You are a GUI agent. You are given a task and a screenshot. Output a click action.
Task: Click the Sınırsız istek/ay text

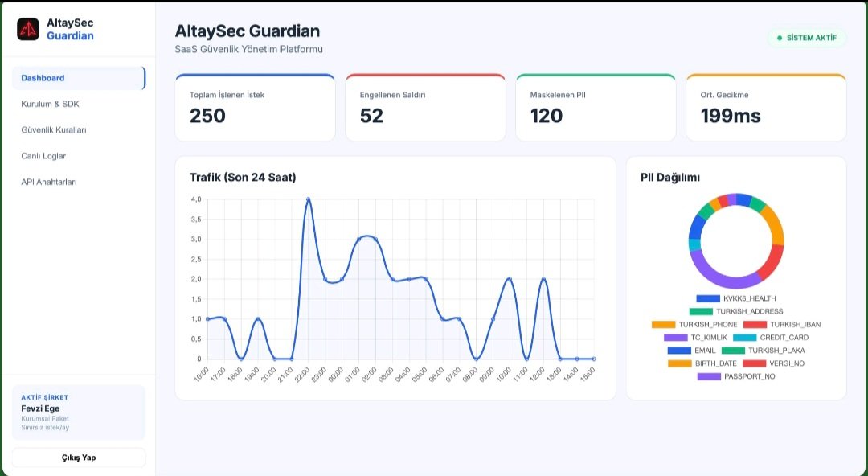coord(45,428)
